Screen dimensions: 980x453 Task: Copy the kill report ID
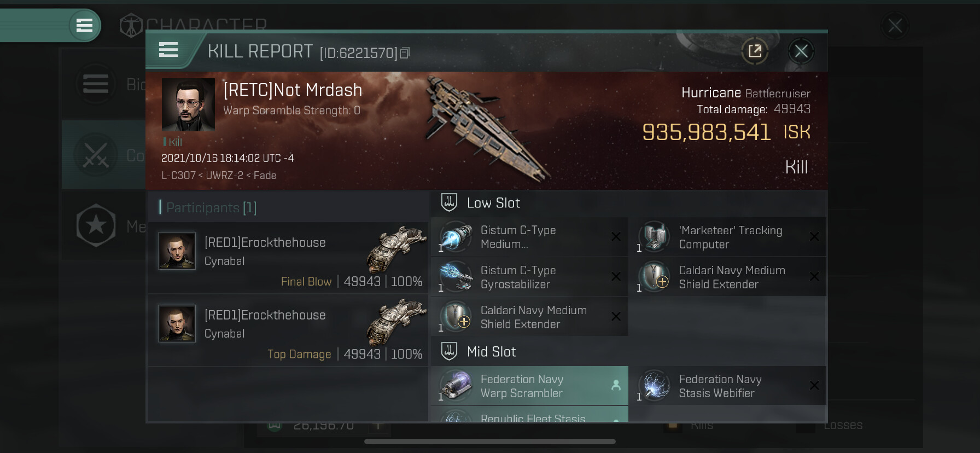[405, 53]
